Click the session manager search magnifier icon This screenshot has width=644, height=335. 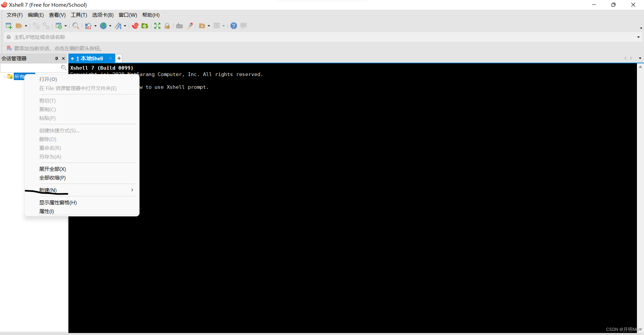pyautogui.click(x=63, y=68)
